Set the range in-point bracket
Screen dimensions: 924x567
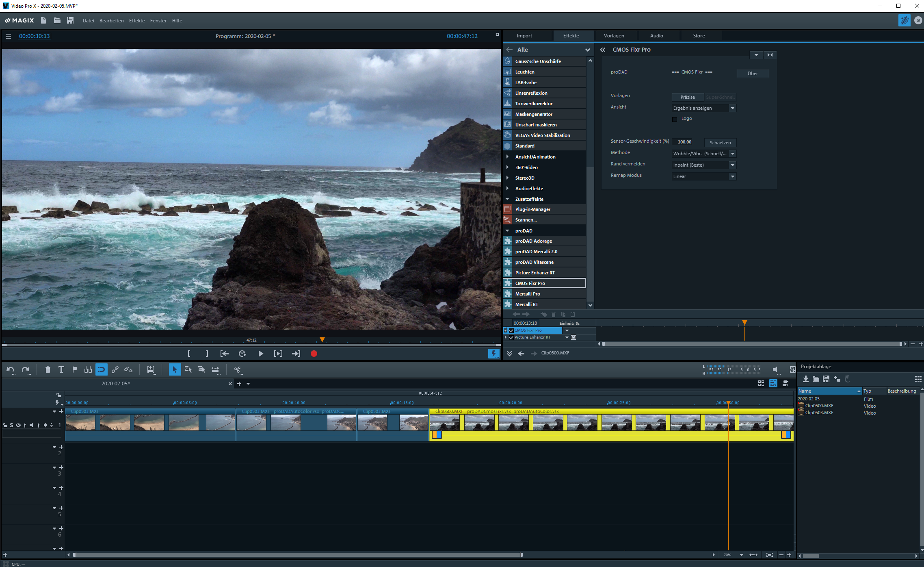click(x=189, y=354)
